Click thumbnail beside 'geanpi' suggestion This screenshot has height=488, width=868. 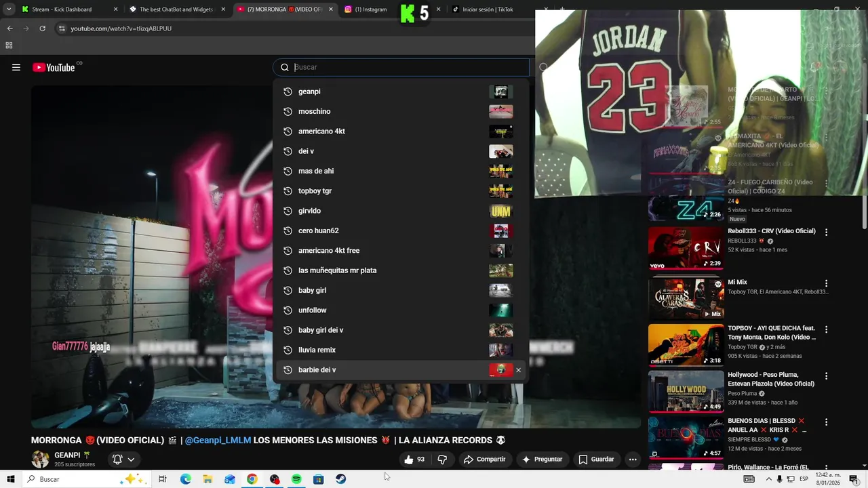[501, 91]
